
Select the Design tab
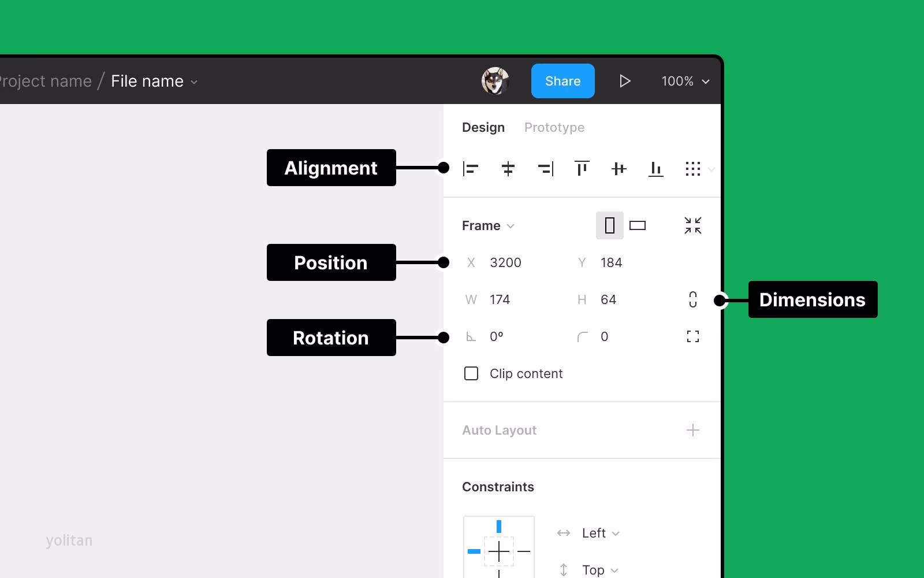pos(483,127)
